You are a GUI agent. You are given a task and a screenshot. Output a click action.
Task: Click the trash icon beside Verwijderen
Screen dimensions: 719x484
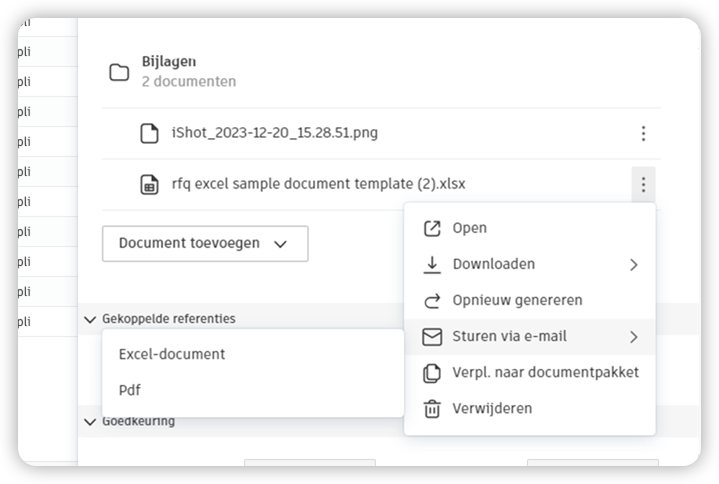pyautogui.click(x=432, y=408)
